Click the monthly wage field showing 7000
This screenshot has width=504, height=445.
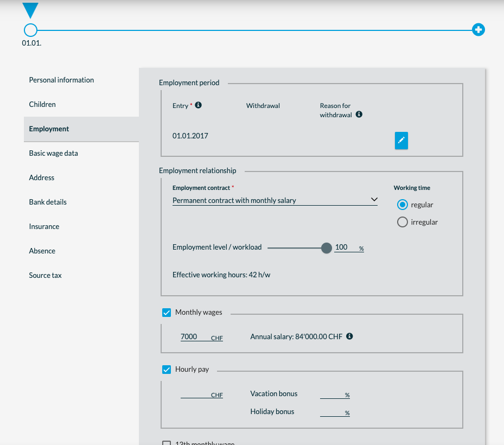click(201, 336)
